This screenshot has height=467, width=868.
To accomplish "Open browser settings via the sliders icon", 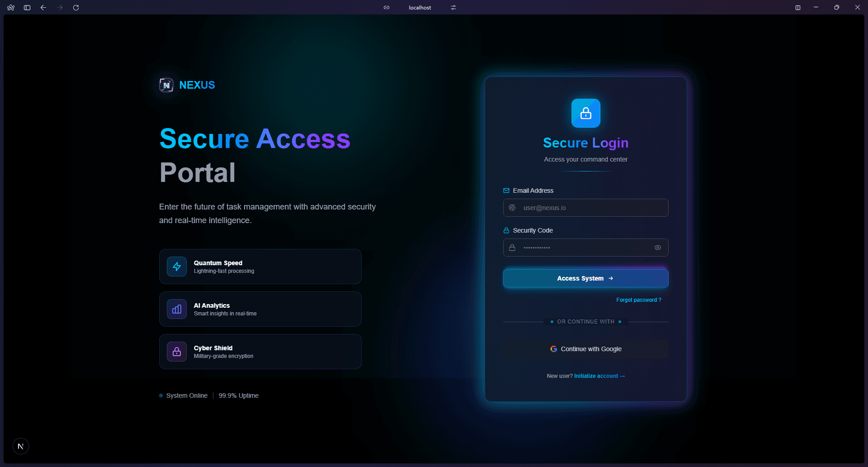I will pyautogui.click(x=453, y=8).
